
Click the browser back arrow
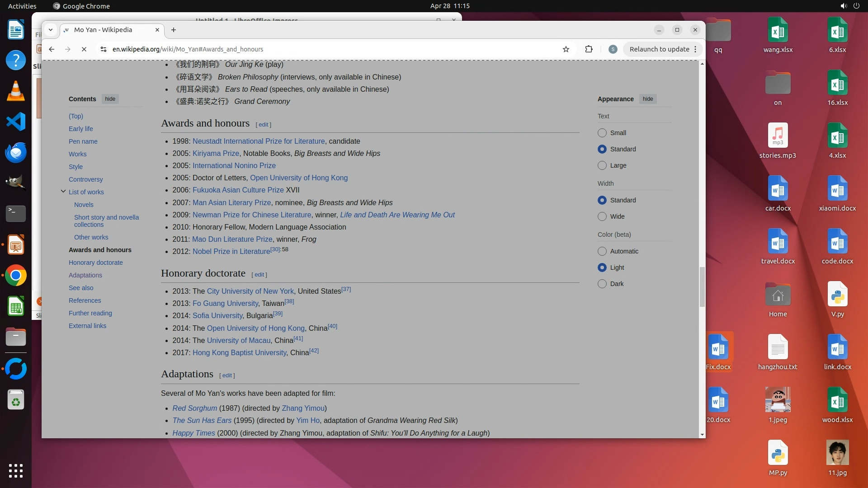click(x=52, y=49)
